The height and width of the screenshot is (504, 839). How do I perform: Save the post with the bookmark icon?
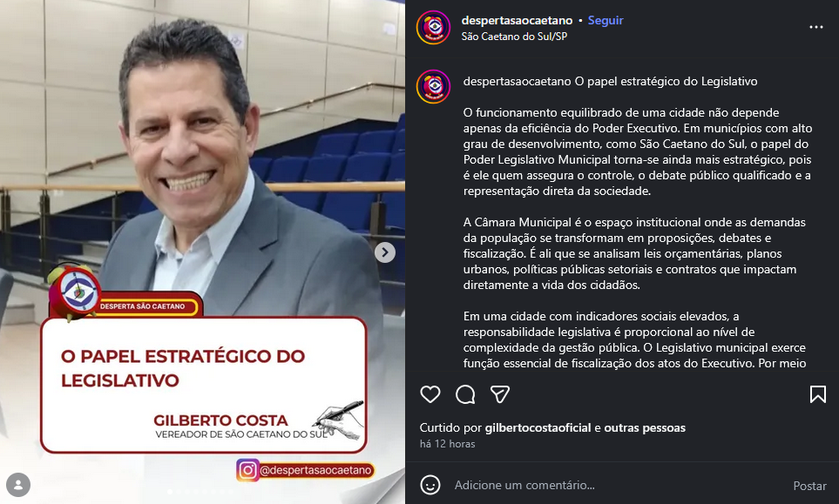(x=817, y=394)
